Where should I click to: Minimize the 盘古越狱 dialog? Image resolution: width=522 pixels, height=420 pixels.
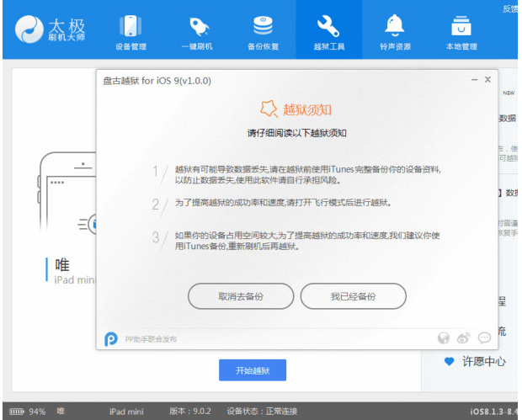point(474,80)
